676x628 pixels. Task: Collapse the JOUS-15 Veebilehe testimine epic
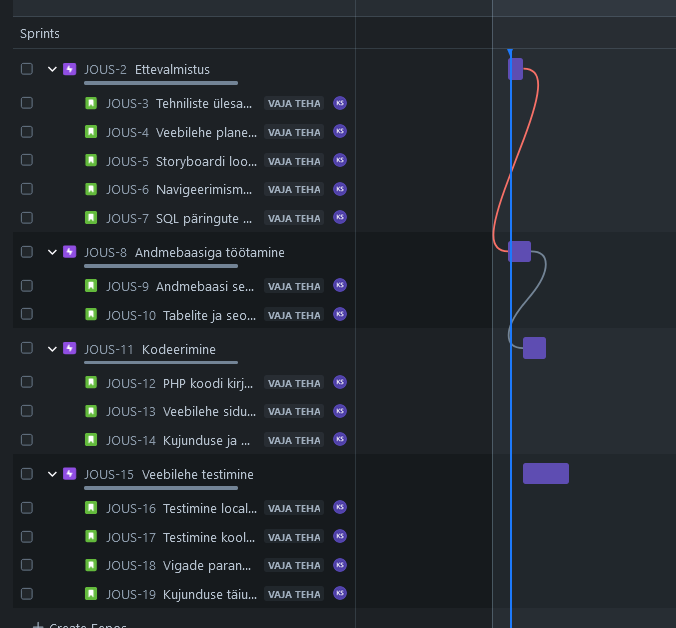click(52, 474)
